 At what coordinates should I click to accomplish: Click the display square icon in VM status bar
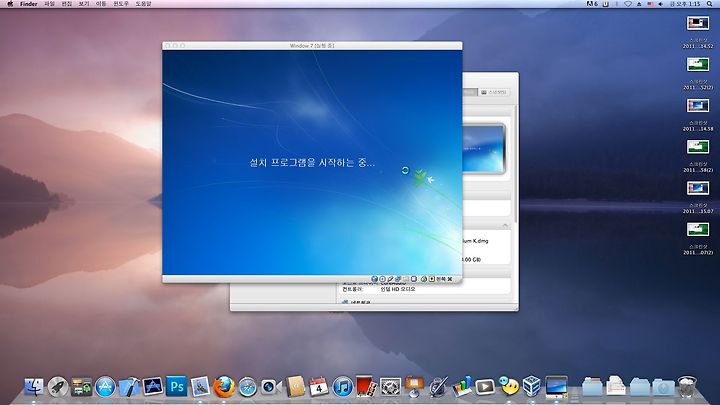point(414,279)
